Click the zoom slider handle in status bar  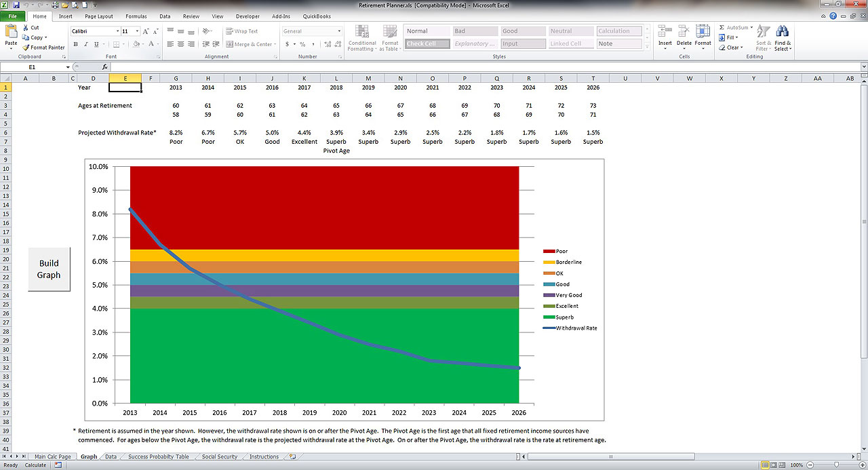coord(836,465)
